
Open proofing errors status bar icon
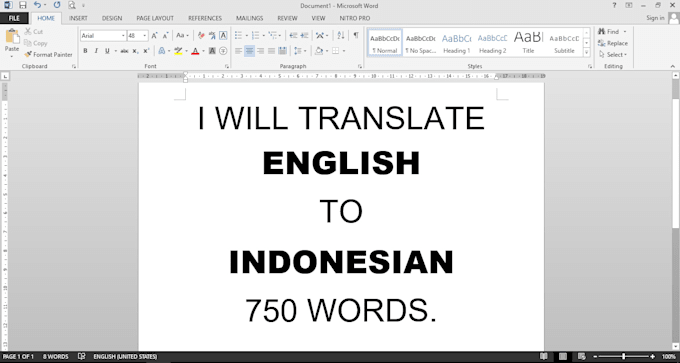81,356
